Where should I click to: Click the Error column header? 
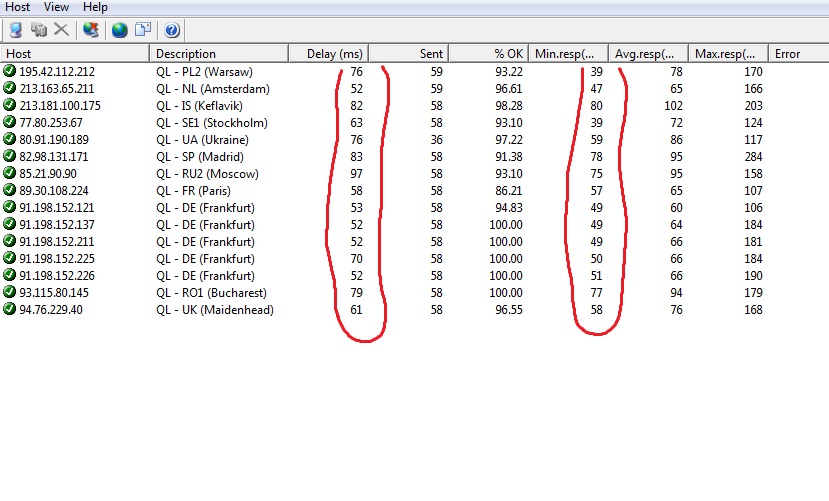pyautogui.click(x=787, y=54)
